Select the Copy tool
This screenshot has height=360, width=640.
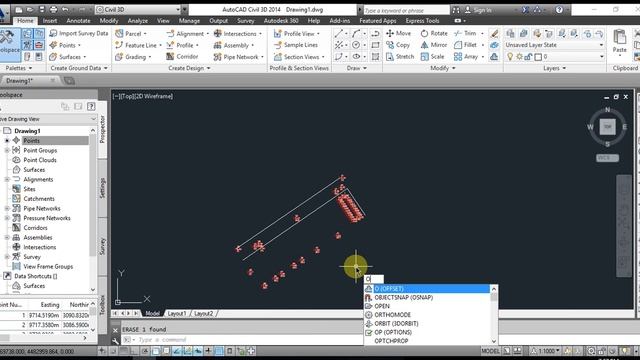pos(398,45)
